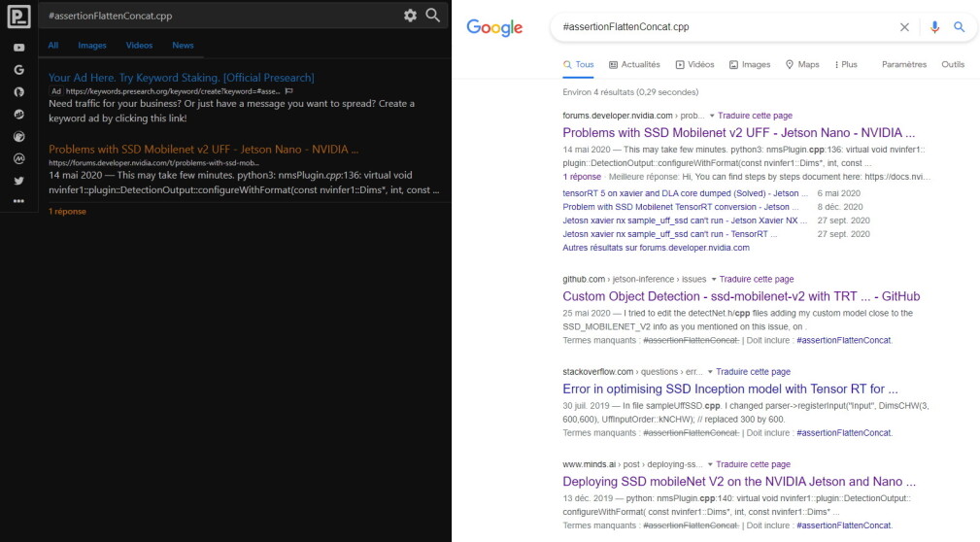
Task: Click Presearch nvidia result URL text
Action: [x=153, y=163]
